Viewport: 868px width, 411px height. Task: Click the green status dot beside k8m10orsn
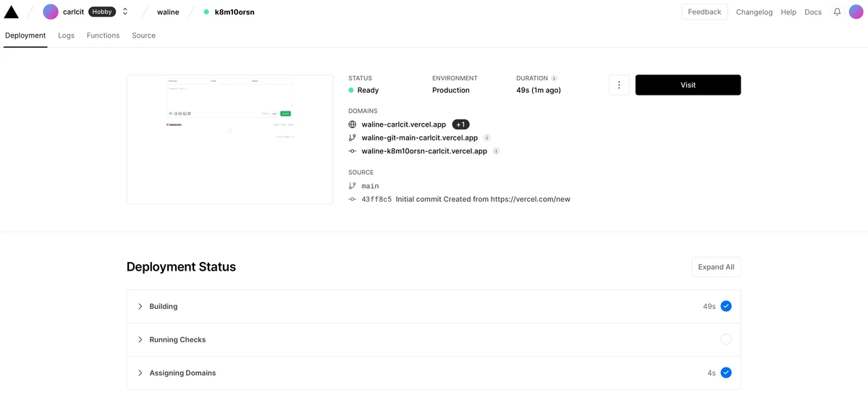(x=206, y=12)
